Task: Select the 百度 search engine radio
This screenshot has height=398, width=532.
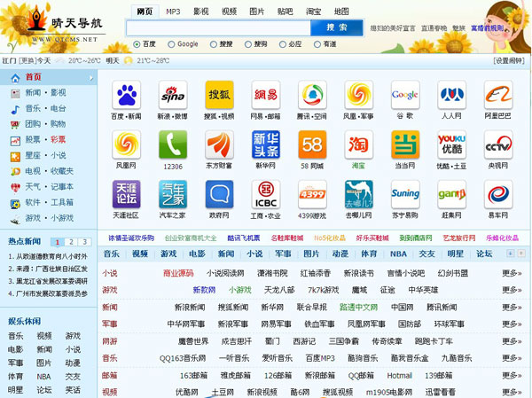Action: [137, 44]
